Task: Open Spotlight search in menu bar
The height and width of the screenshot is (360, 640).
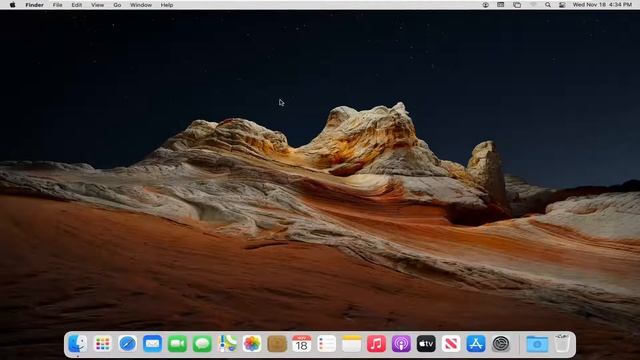Action: pyautogui.click(x=548, y=5)
